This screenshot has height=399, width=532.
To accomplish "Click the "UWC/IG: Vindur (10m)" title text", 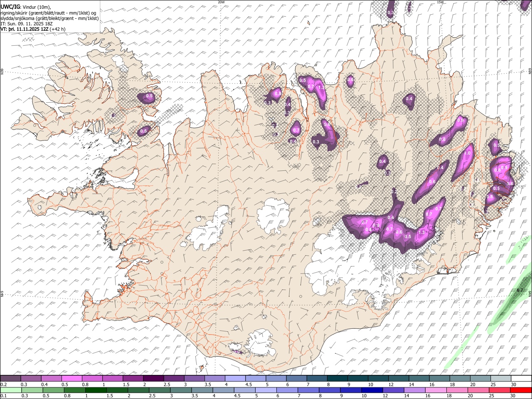I will pos(26,7).
